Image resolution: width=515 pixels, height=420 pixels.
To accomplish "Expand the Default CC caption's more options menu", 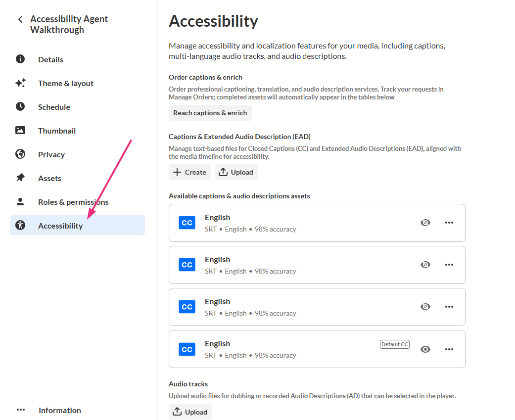I will coord(449,349).
